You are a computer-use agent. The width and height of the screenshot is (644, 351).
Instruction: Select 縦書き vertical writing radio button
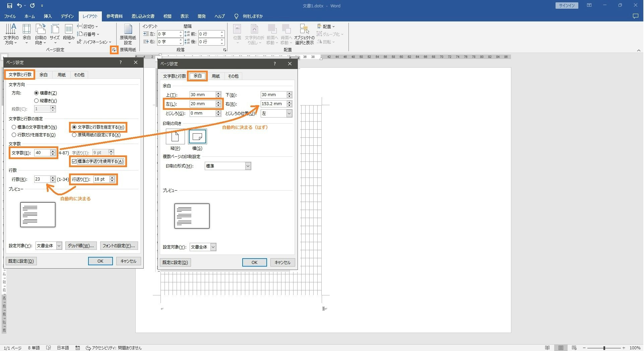[x=37, y=101]
